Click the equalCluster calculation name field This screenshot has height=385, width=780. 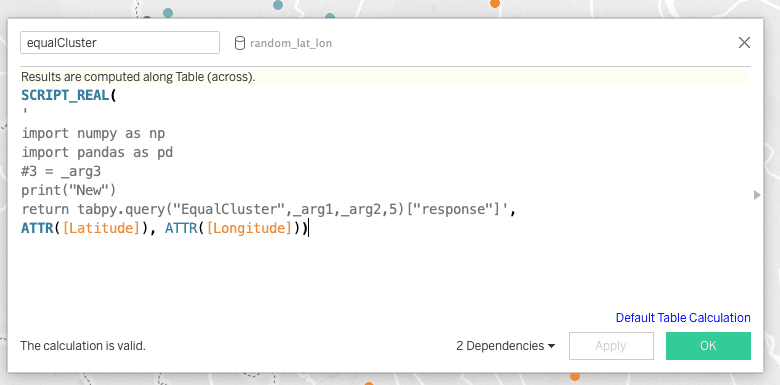point(120,43)
